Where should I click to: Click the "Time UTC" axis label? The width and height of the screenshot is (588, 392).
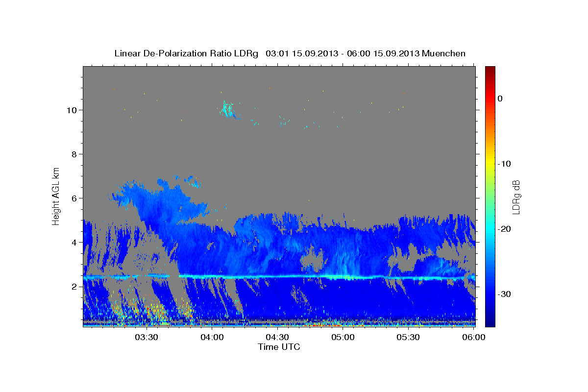pos(279,347)
